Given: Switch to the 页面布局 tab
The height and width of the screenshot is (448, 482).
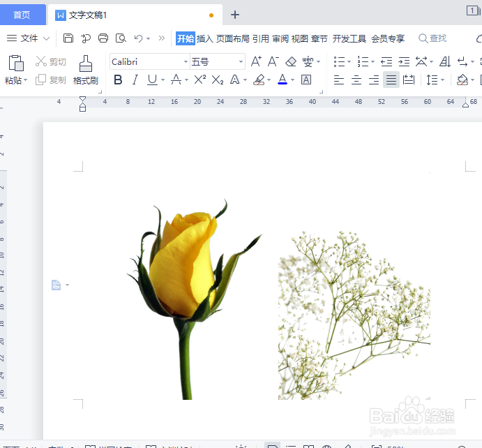Looking at the screenshot, I should click(x=233, y=38).
